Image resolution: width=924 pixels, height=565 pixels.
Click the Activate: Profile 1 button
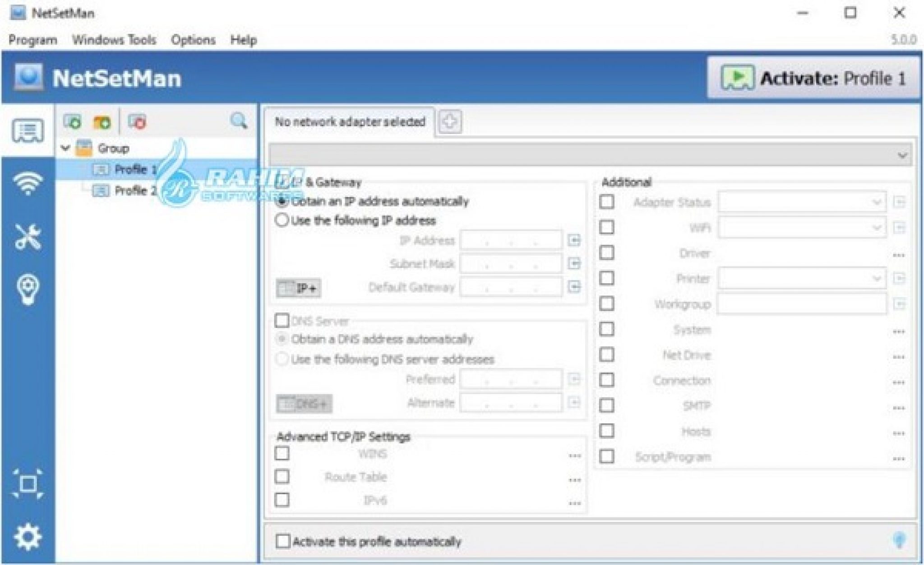click(x=813, y=78)
